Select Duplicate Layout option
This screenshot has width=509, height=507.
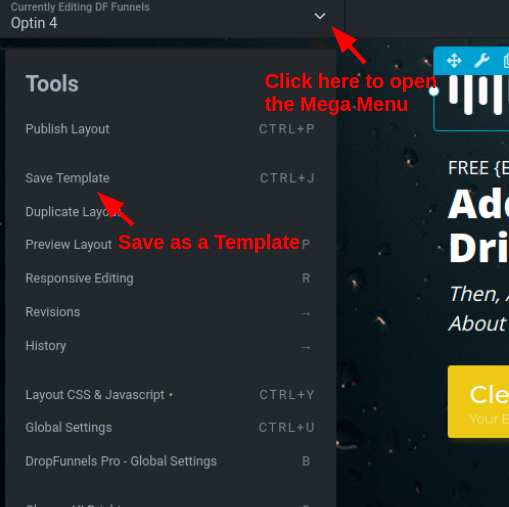click(73, 212)
